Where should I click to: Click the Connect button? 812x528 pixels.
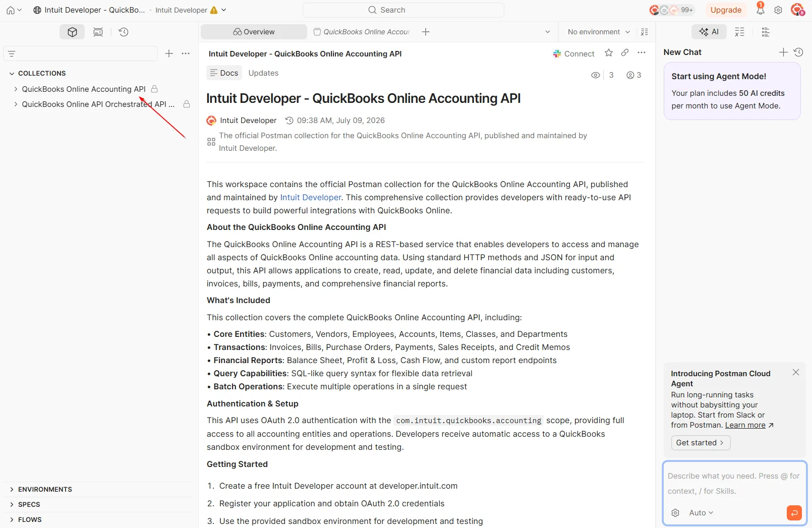click(573, 54)
